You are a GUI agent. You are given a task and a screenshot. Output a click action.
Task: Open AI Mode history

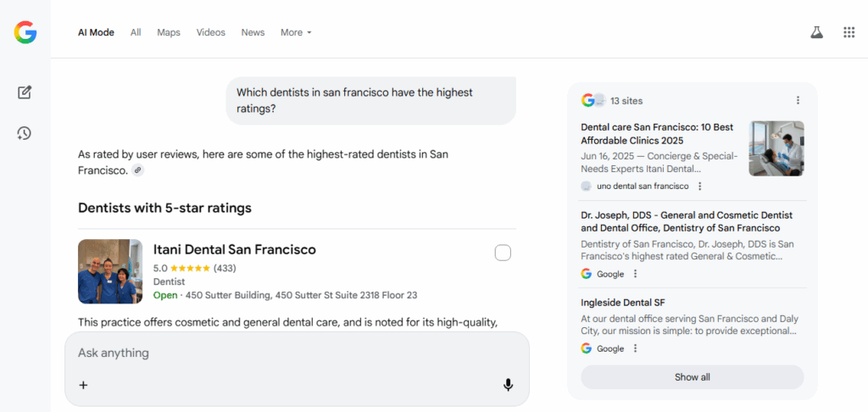[25, 133]
